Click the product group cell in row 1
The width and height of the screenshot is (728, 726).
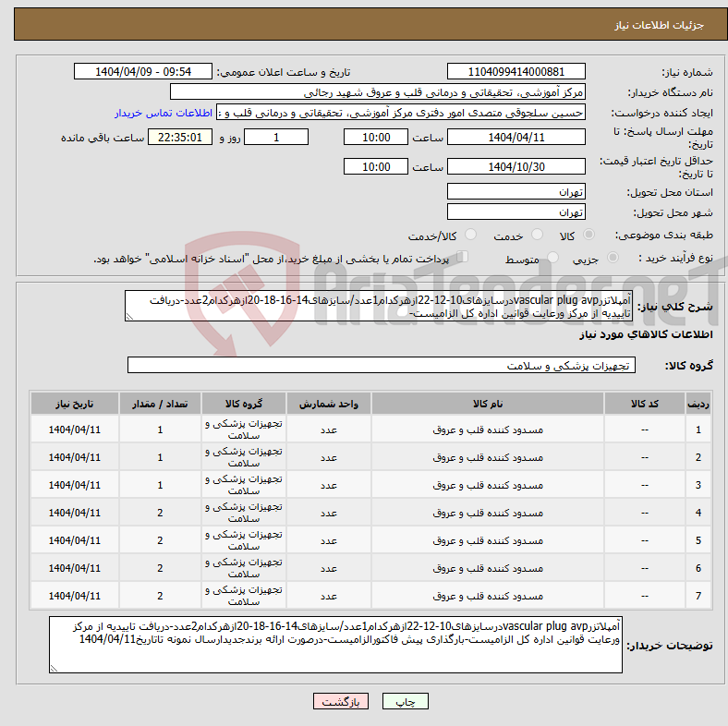(x=244, y=430)
